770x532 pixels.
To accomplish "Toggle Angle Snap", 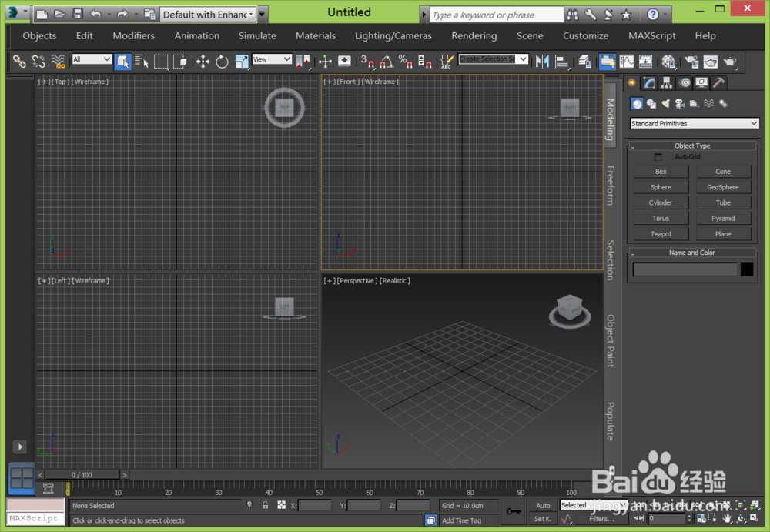I will tap(387, 62).
